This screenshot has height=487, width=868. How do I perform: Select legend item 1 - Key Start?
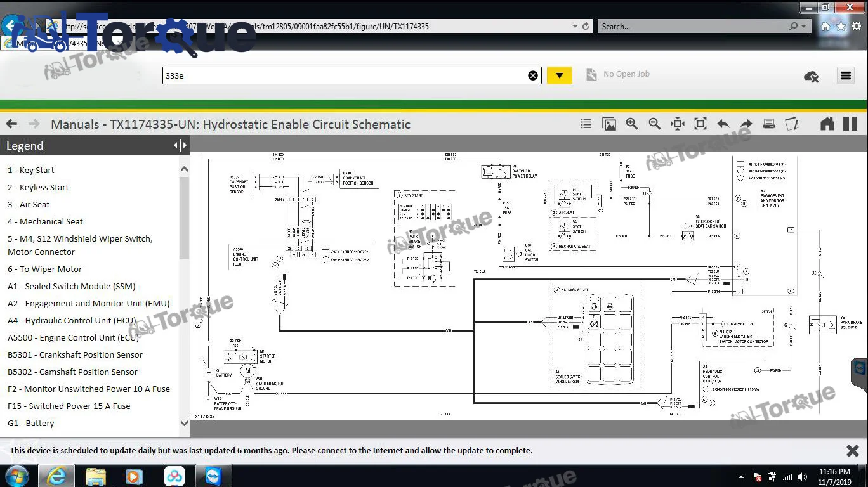pyautogui.click(x=30, y=170)
